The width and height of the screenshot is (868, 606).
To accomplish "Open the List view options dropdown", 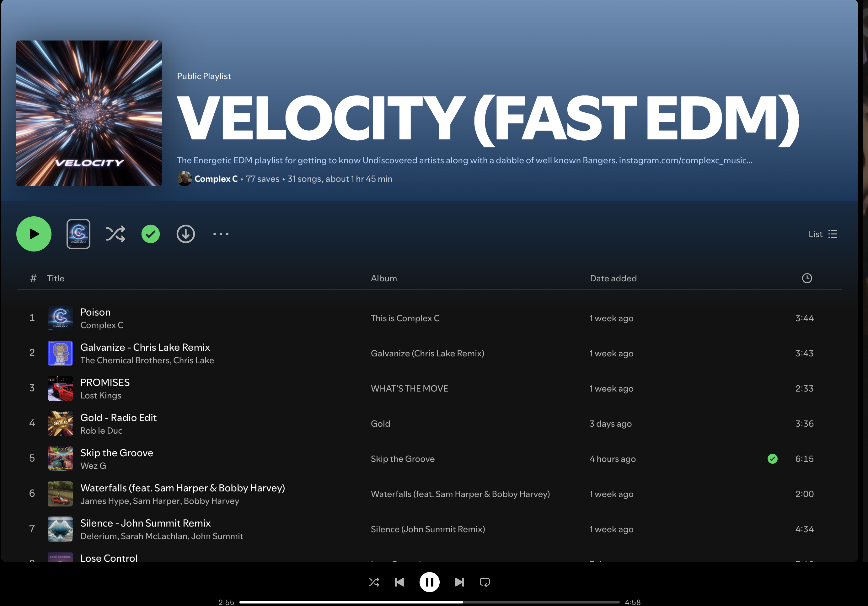I will 823,234.
